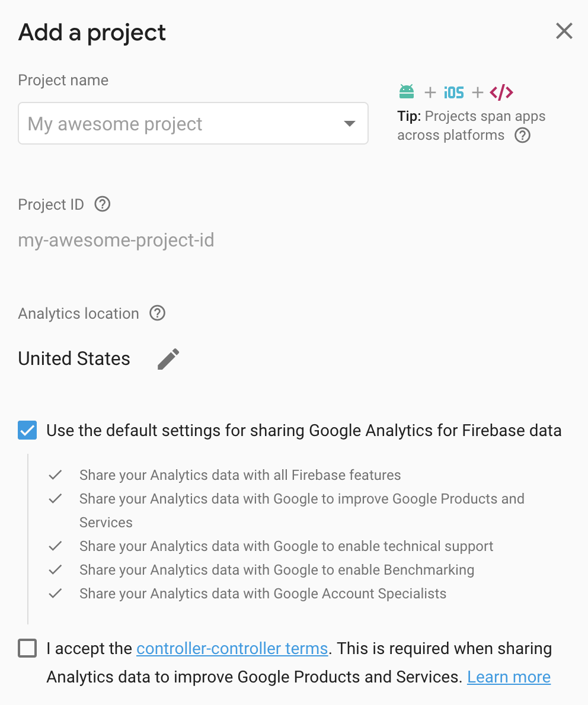Screen dimensions: 588x705
Task: Click the my-awesome-project-id text
Action: click(116, 241)
